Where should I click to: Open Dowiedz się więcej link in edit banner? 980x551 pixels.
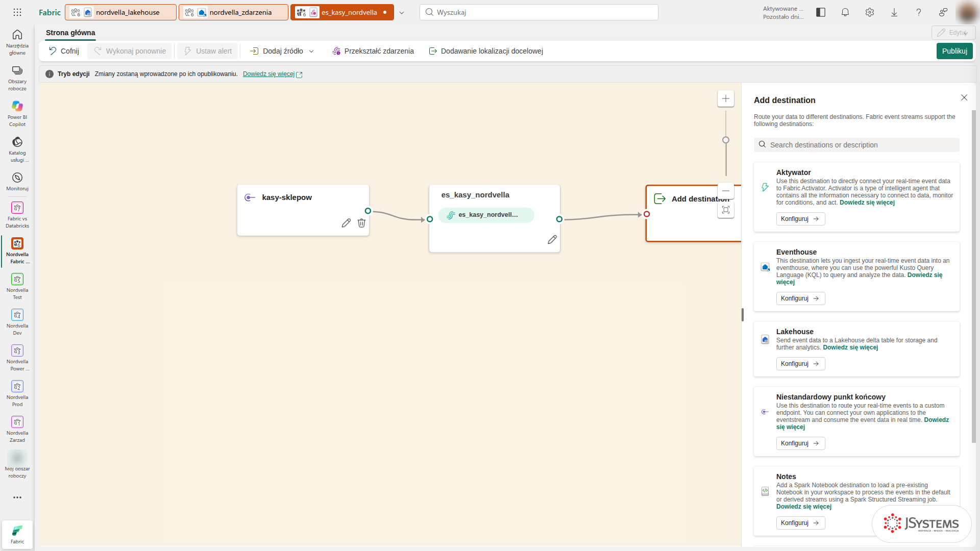pyautogui.click(x=273, y=74)
